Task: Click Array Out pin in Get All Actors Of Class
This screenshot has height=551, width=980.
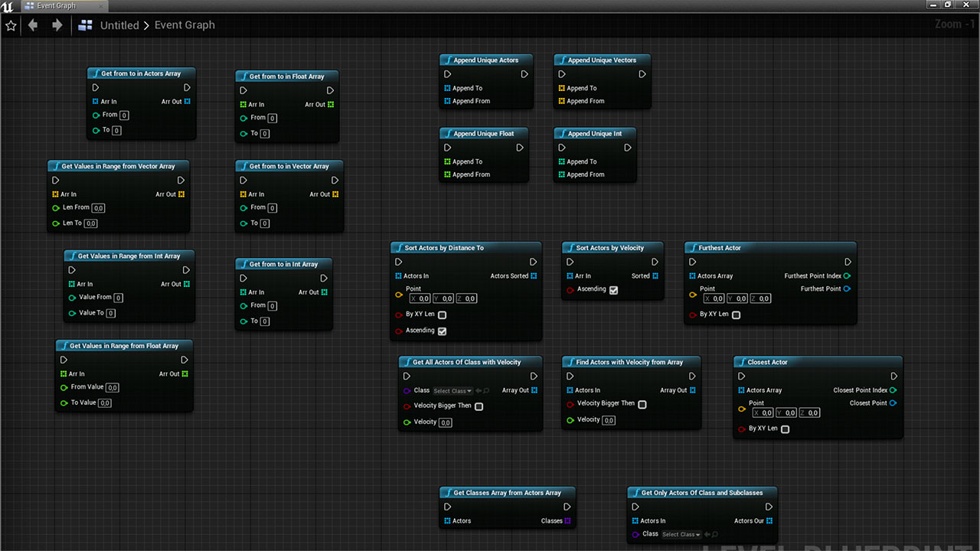Action: click(534, 390)
